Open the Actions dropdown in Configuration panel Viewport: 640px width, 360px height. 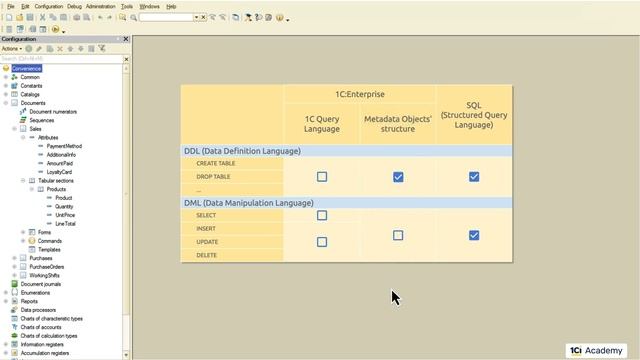12,49
